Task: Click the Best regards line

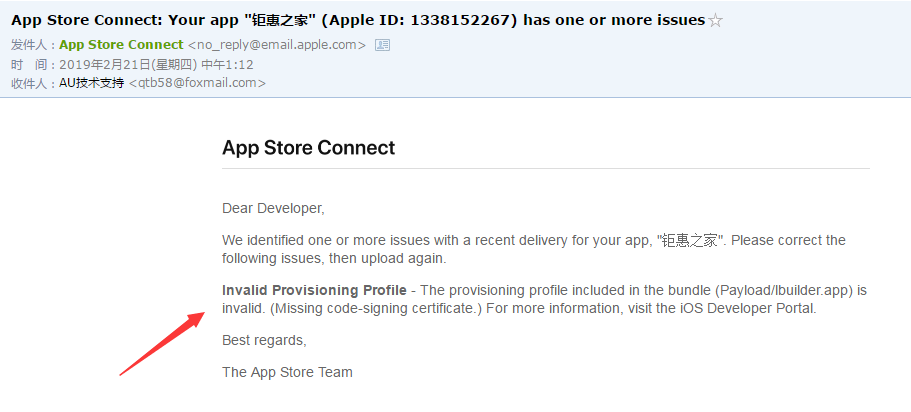Action: 264,340
